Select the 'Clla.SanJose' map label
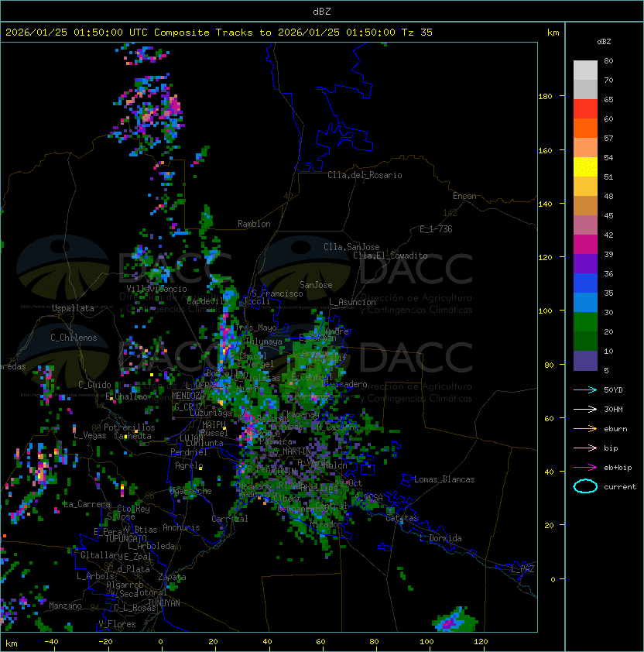 tap(351, 247)
